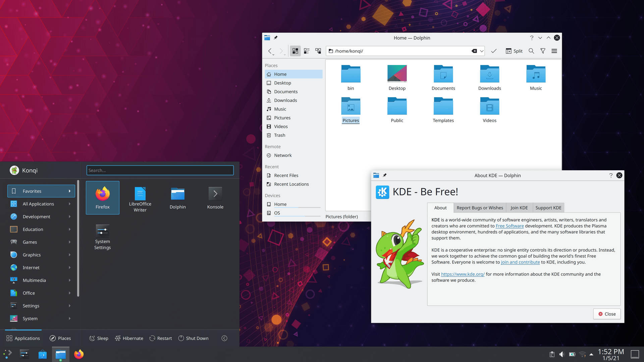Launch LibreOffice Writer from favorites
Image resolution: width=644 pixels, height=362 pixels.
click(x=140, y=199)
